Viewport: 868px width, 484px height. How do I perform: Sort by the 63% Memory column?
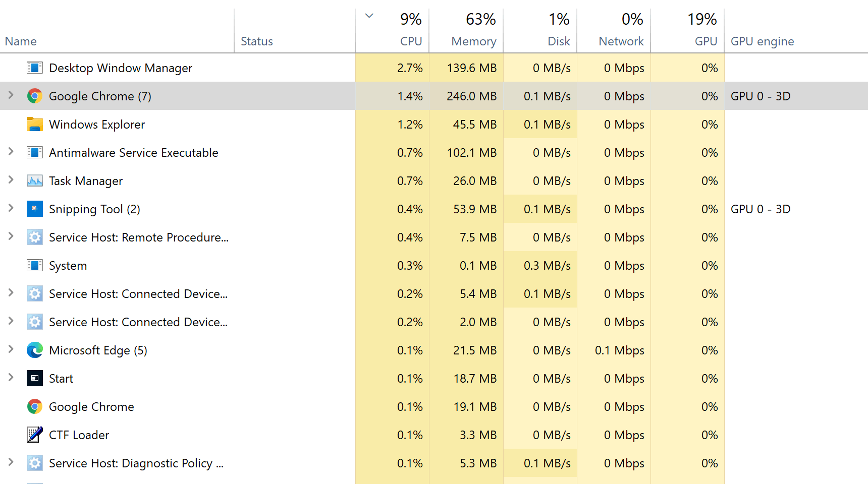pyautogui.click(x=466, y=31)
